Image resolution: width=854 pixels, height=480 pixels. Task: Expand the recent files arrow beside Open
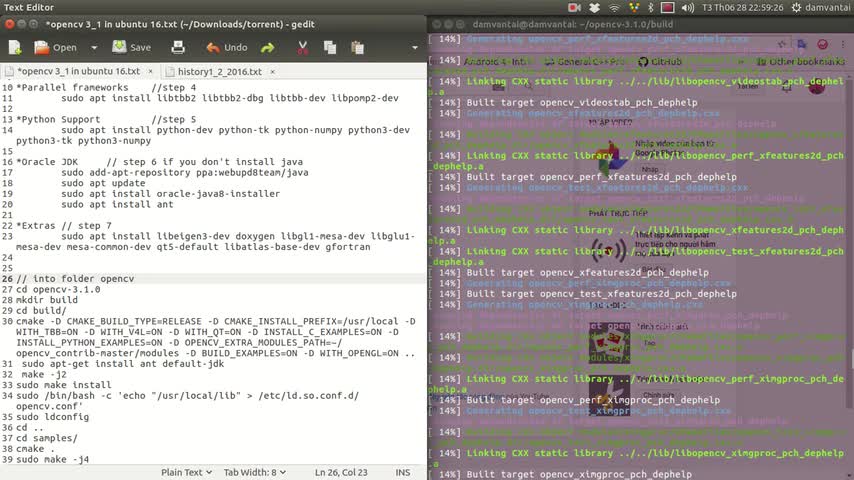94,48
